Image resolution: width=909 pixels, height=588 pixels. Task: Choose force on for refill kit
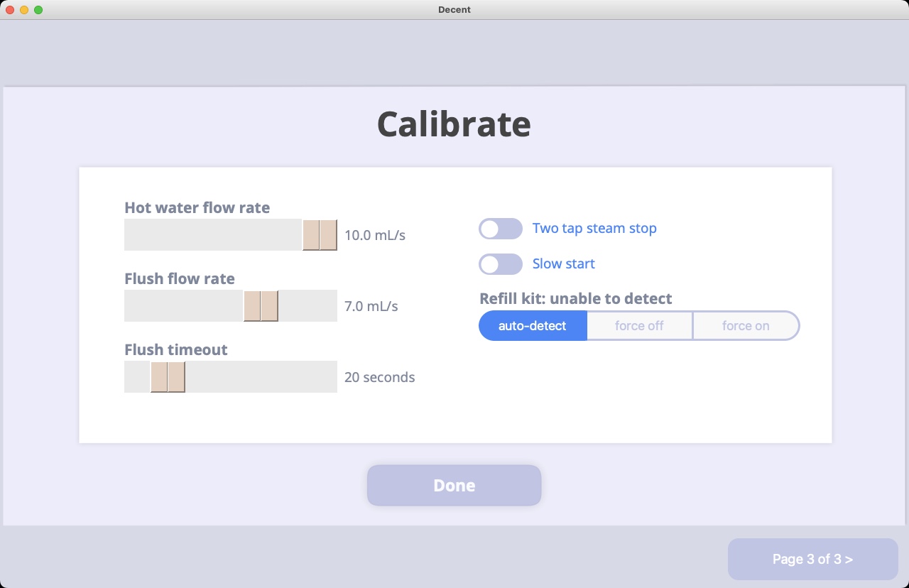[746, 326]
